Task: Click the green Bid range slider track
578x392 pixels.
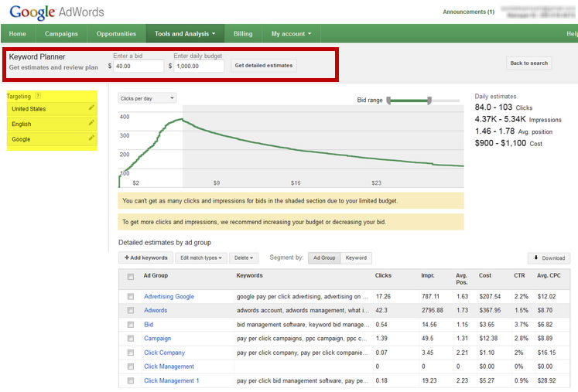Action: pyautogui.click(x=409, y=101)
